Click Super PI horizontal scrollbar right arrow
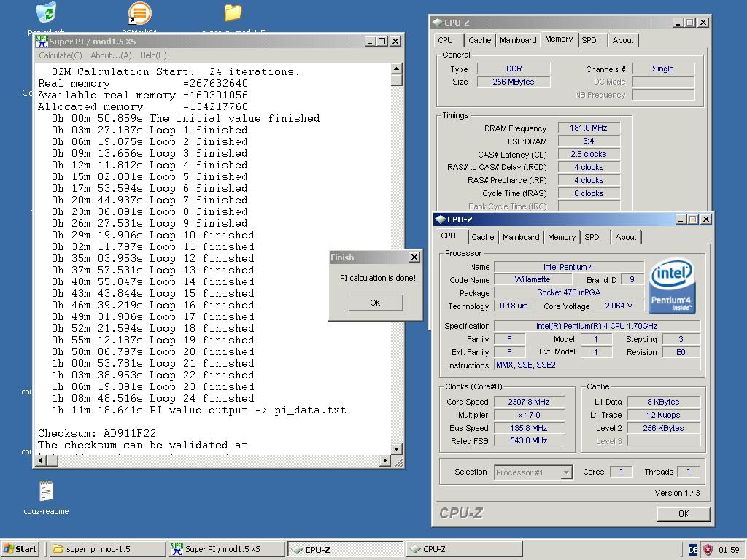This screenshot has width=747, height=560. tap(385, 461)
